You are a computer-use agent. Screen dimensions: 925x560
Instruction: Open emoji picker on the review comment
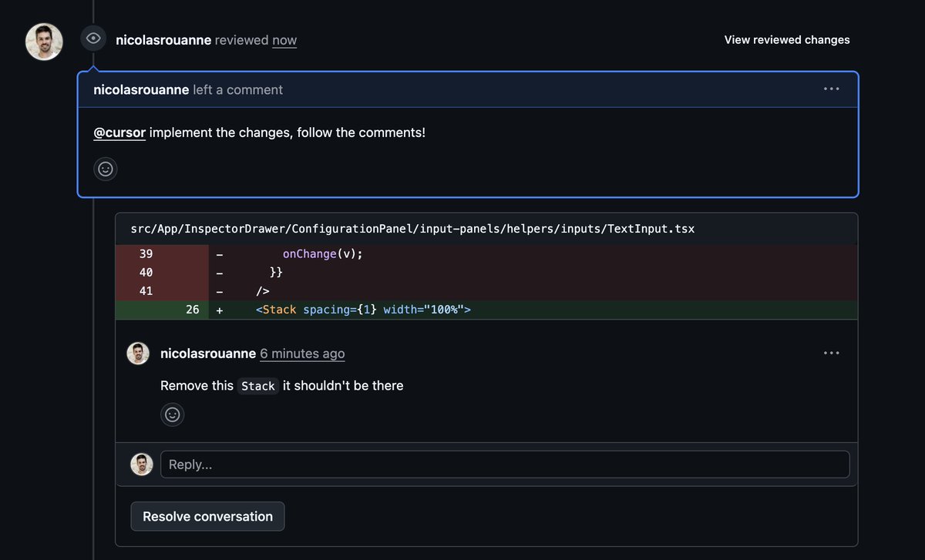point(106,169)
